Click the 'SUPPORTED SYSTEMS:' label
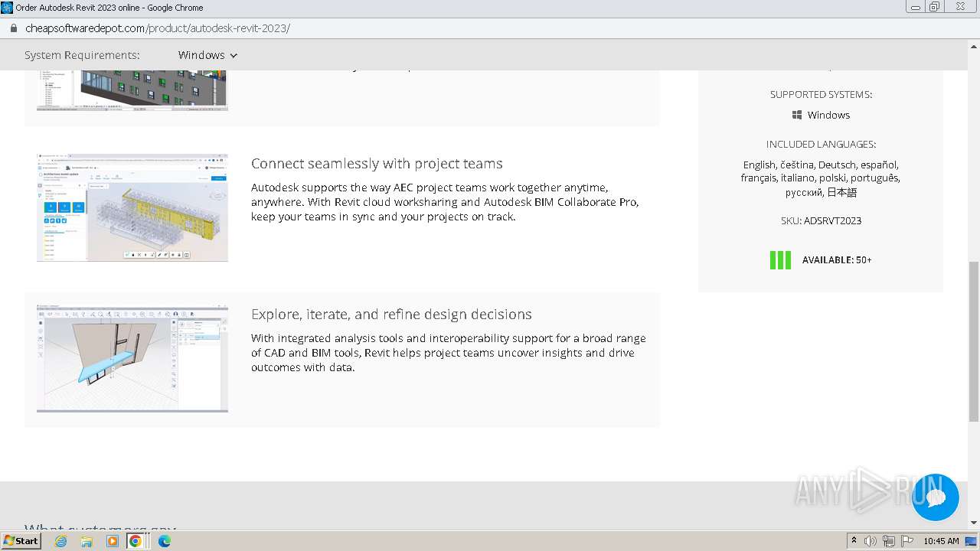Screen dimensions: 980x551 [x=821, y=94]
